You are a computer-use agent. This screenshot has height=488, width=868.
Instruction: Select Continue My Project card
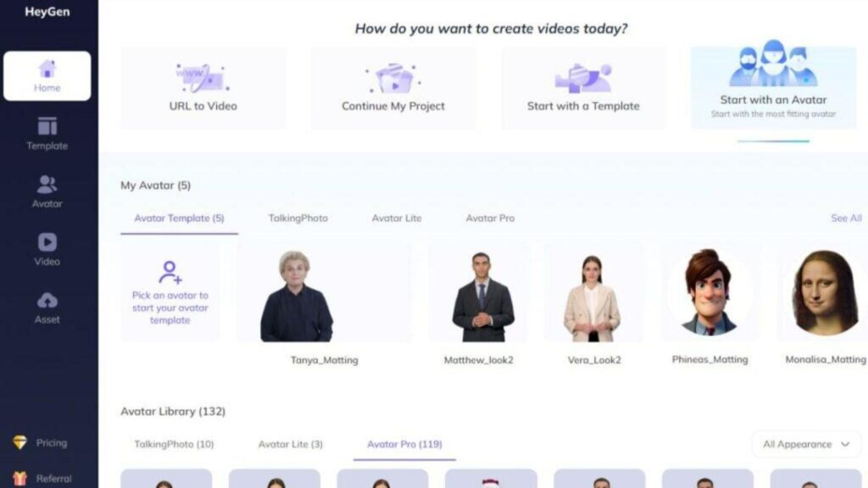[x=393, y=88]
